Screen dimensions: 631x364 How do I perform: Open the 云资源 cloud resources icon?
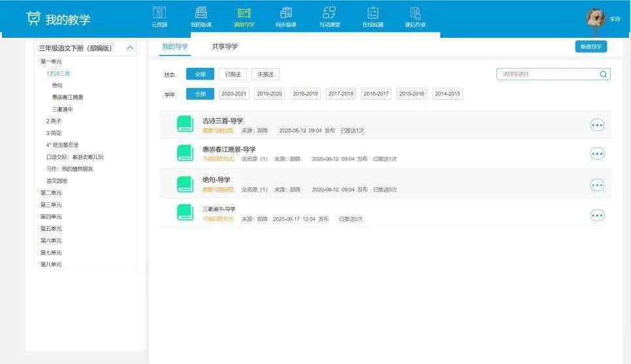pos(159,12)
